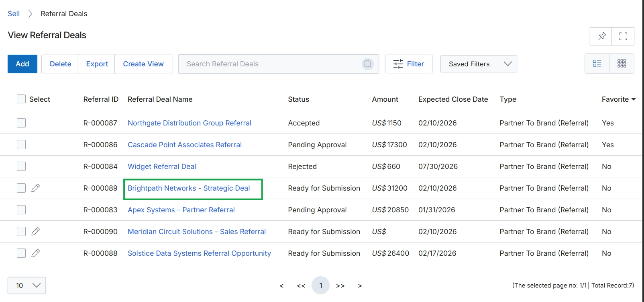The height and width of the screenshot is (302, 644).
Task: Open Solstice Data Systems Referral Opportunity
Action: (x=199, y=253)
